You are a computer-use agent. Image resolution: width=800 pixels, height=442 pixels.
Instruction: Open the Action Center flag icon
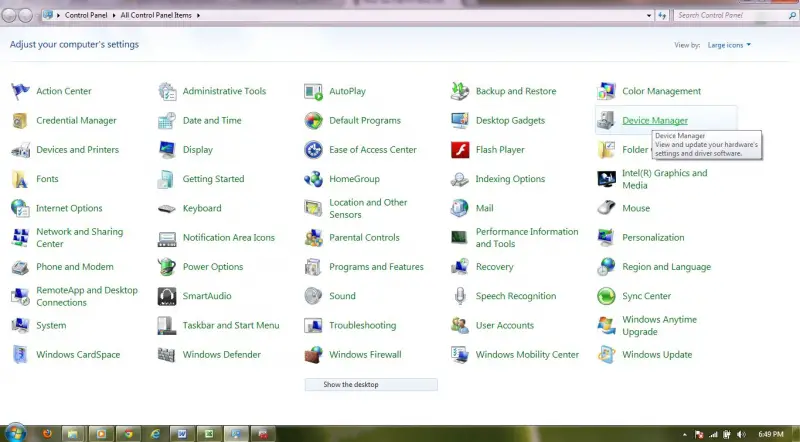click(20, 91)
